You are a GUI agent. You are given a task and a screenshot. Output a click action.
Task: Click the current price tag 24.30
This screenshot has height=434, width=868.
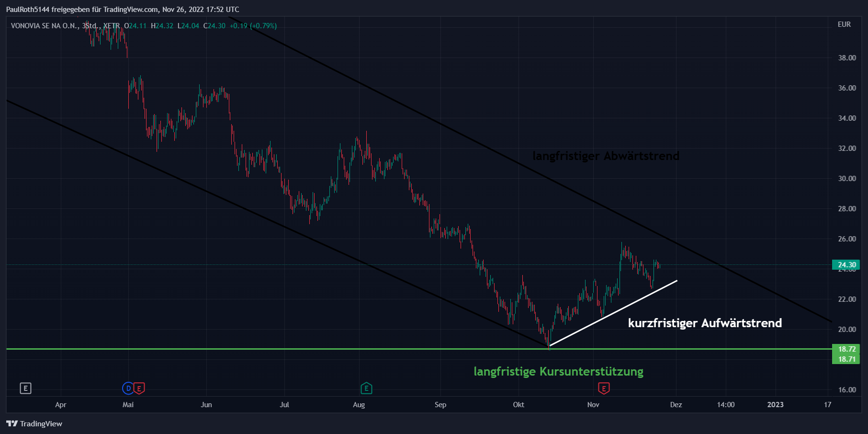click(846, 265)
